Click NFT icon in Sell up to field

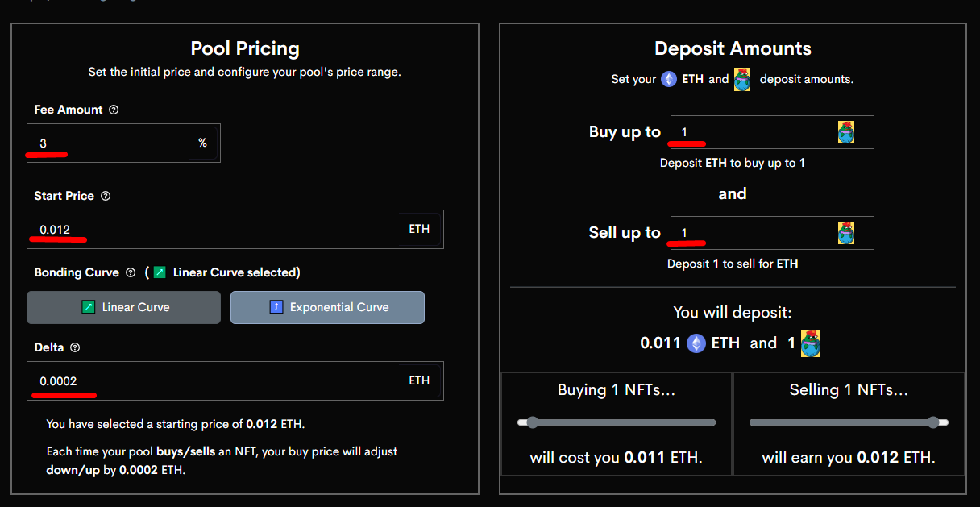coord(845,233)
